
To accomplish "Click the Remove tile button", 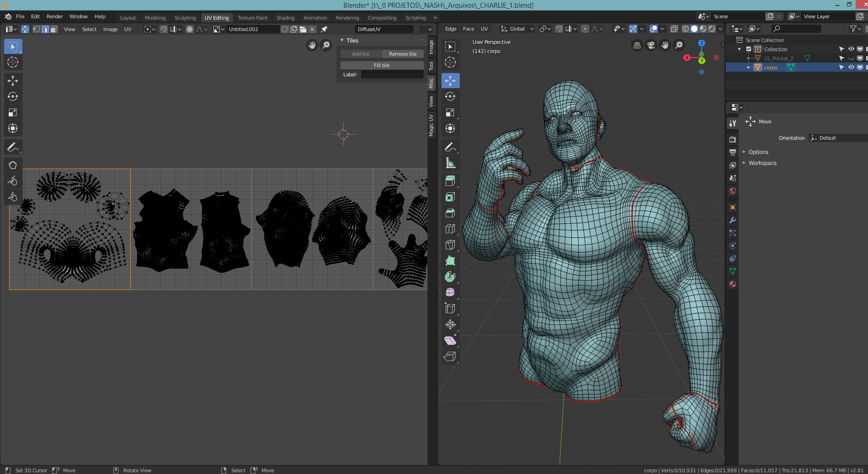I will tap(403, 54).
